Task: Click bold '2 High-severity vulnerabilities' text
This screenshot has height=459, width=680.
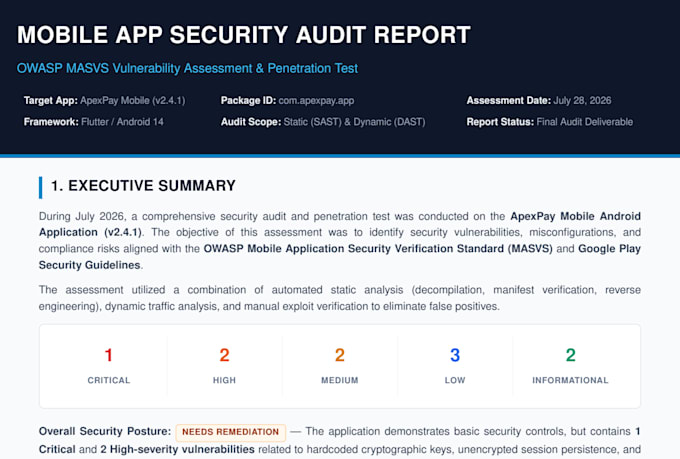Action: [177, 449]
